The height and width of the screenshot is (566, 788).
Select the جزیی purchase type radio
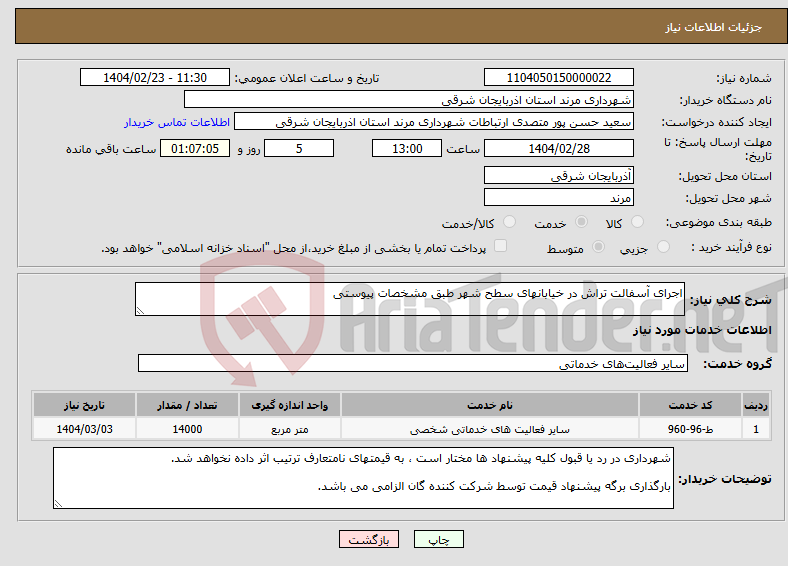coord(663,246)
